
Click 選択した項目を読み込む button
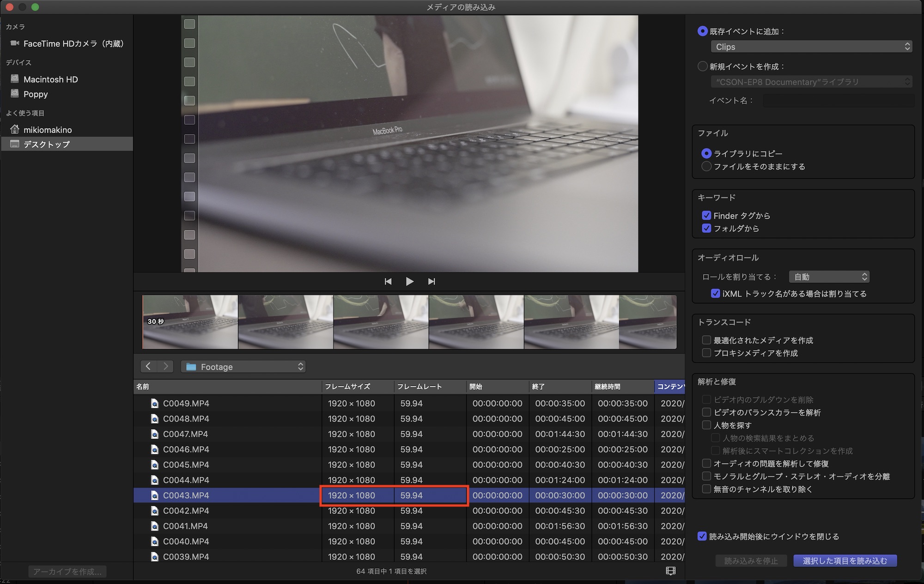[845, 560]
